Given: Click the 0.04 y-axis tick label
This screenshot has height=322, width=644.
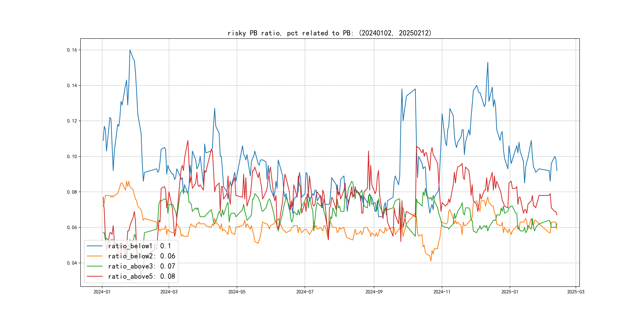Looking at the screenshot, I should pyautogui.click(x=72, y=263).
